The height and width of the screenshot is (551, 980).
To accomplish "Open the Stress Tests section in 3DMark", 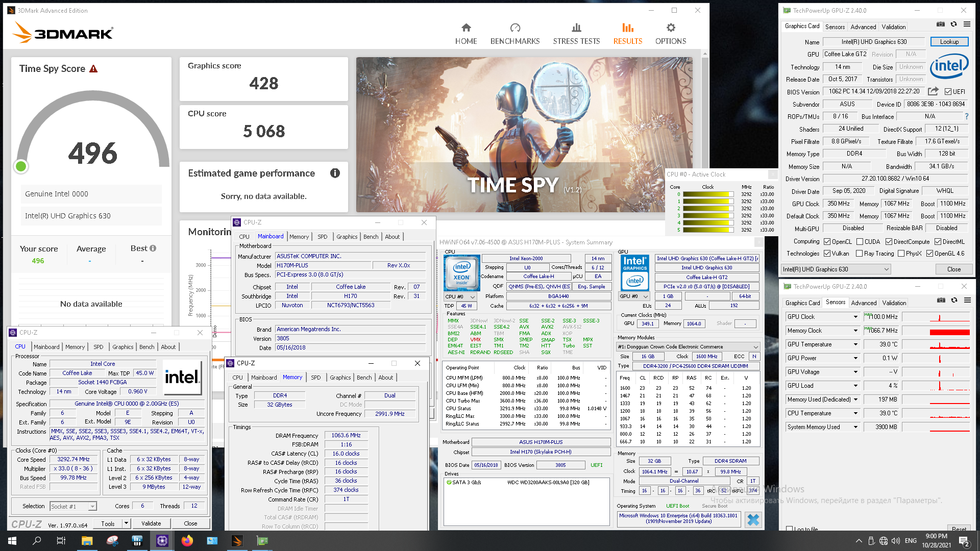I will pyautogui.click(x=576, y=34).
